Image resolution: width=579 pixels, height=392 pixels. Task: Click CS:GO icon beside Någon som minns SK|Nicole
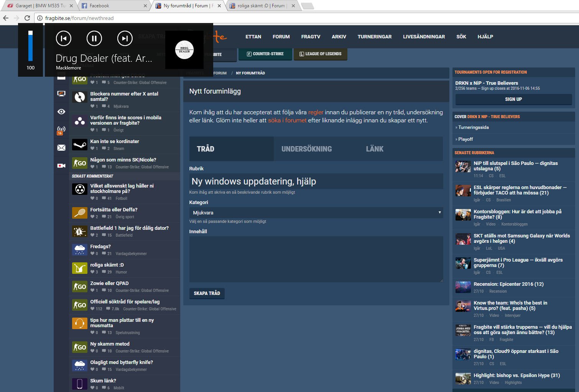(80, 163)
